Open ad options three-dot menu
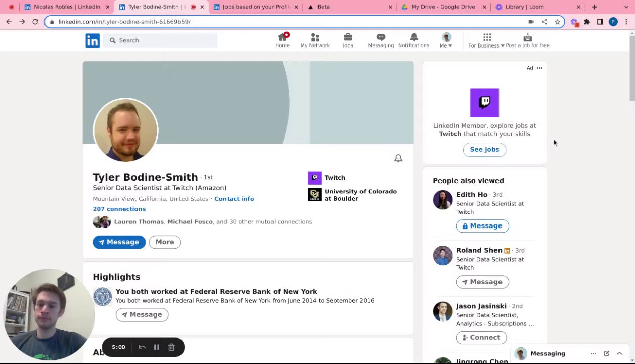 (539, 68)
